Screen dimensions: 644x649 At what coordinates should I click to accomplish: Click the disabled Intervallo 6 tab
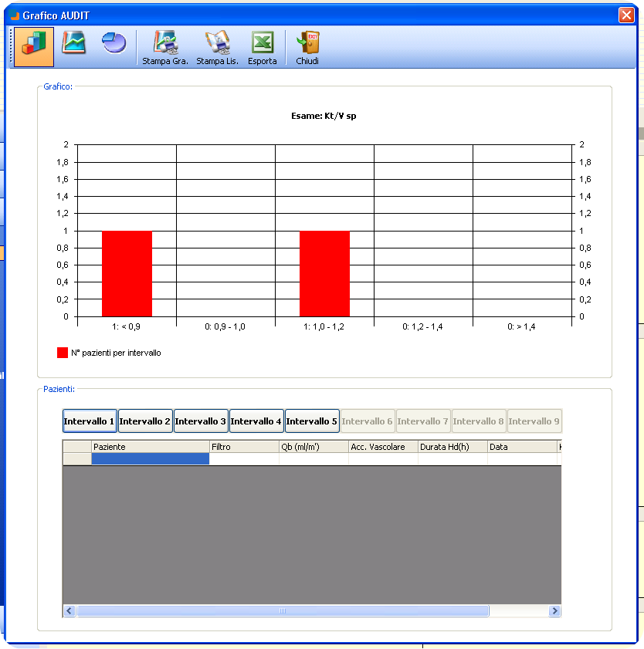point(368,421)
